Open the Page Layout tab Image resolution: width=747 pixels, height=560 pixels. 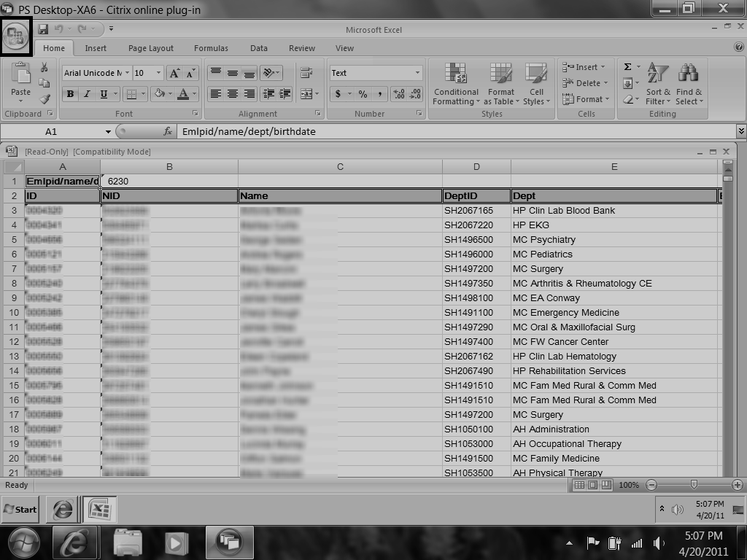151,48
